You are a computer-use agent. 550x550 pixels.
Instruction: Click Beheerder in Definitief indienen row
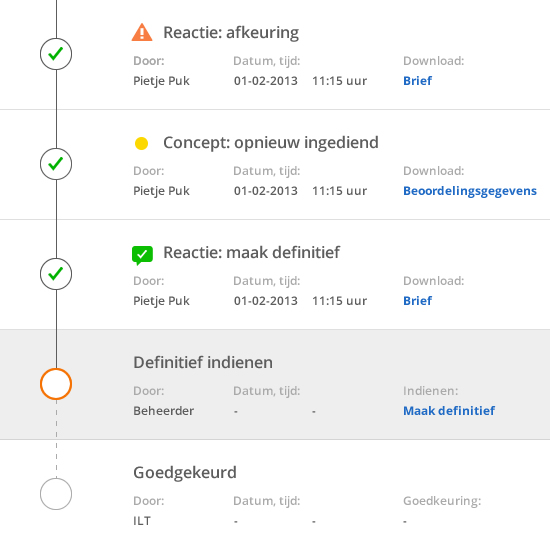click(x=163, y=411)
